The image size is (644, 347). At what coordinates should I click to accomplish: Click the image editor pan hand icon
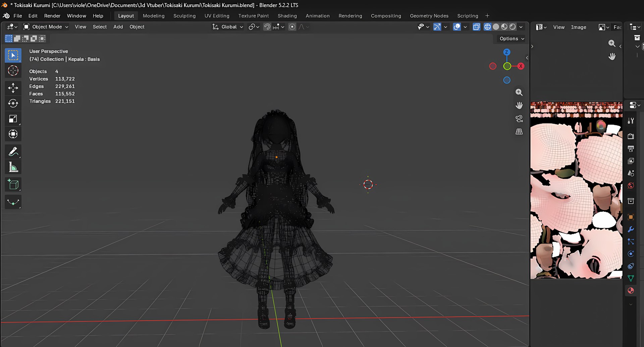[612, 57]
